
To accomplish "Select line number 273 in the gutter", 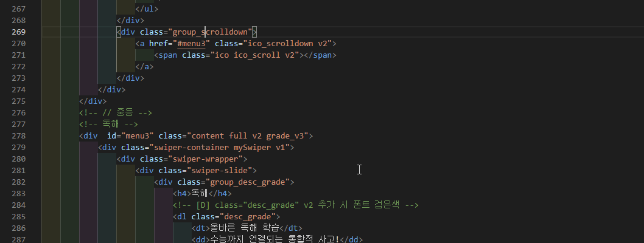I will [18, 78].
